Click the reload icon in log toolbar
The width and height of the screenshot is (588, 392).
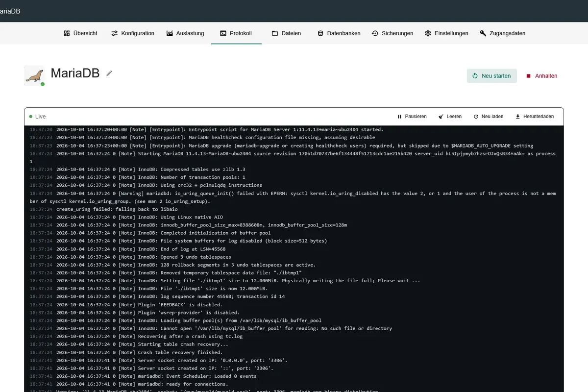pyautogui.click(x=476, y=117)
